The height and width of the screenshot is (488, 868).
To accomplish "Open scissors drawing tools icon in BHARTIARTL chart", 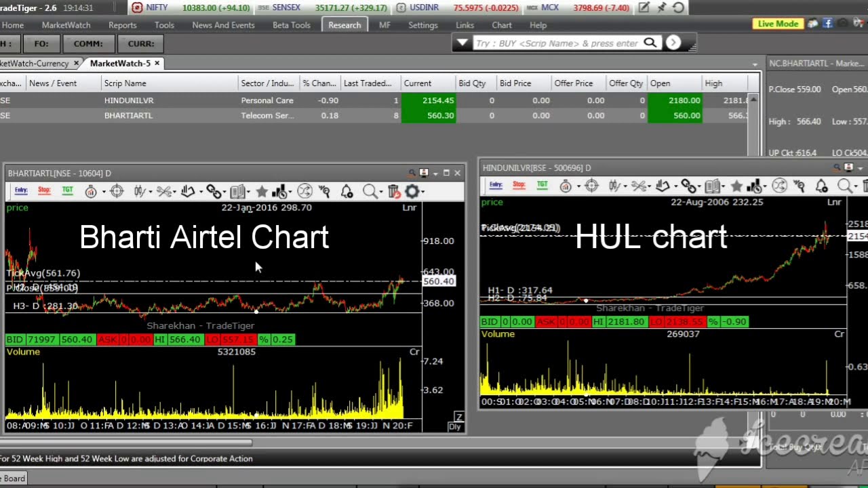I will click(163, 192).
